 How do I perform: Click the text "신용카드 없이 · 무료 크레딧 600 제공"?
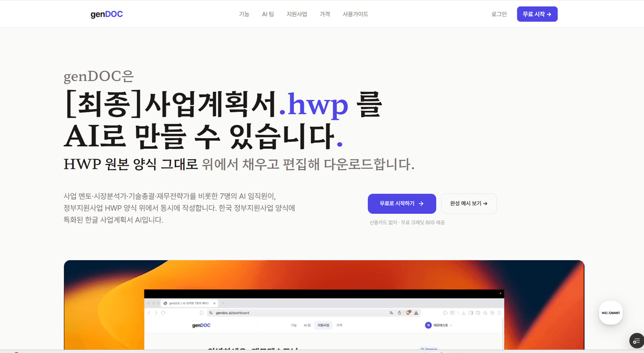(407, 222)
